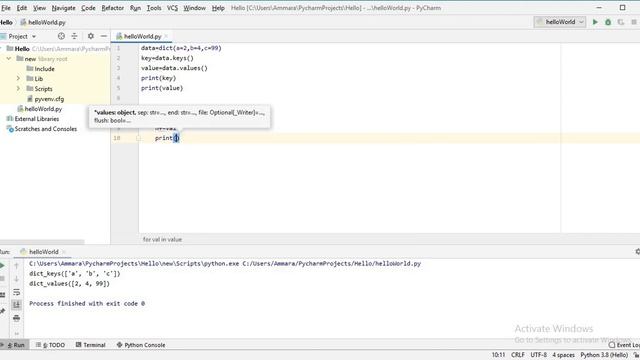Pin the Run tab
Screen dimensions: 640x360
(x=2, y=311)
